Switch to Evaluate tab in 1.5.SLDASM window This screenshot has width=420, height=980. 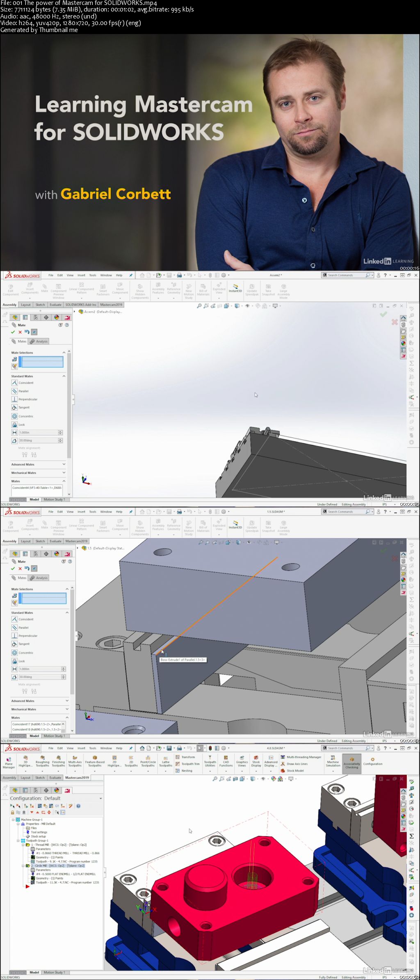[x=55, y=541]
